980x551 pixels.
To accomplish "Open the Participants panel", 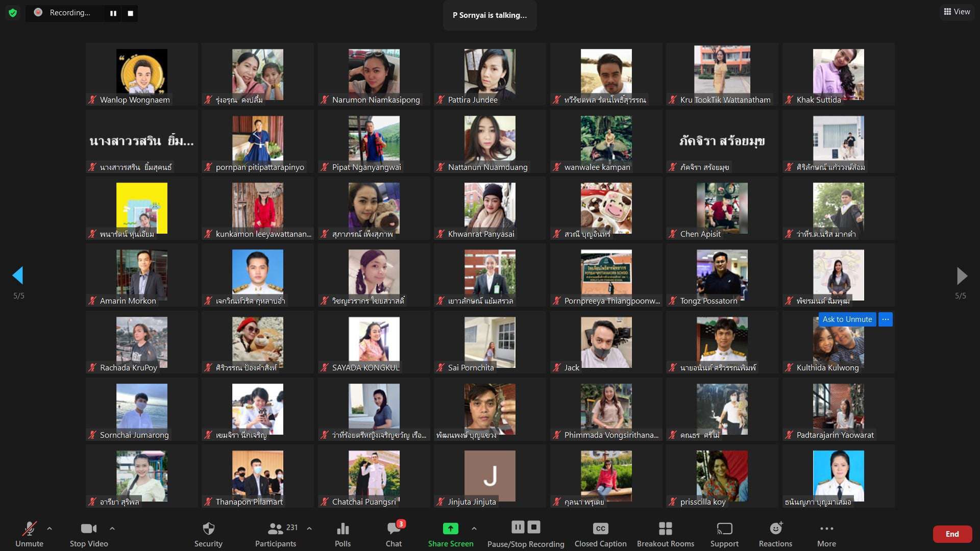I will pos(276,529).
